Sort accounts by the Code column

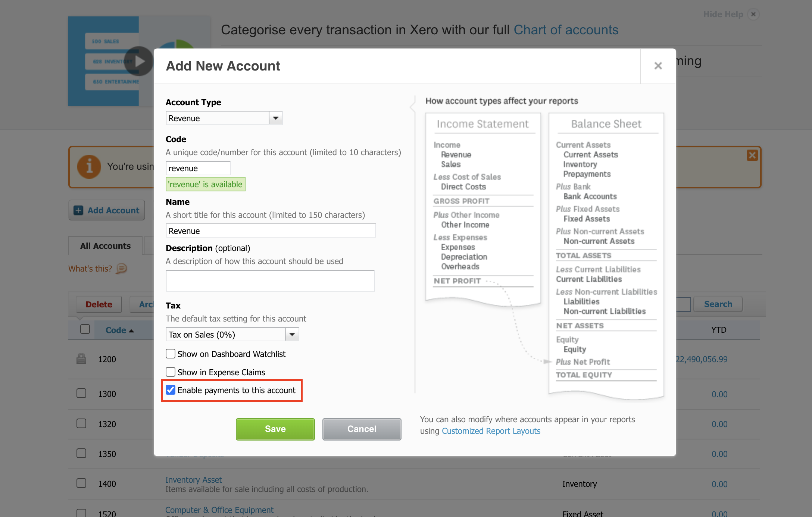pos(119,330)
